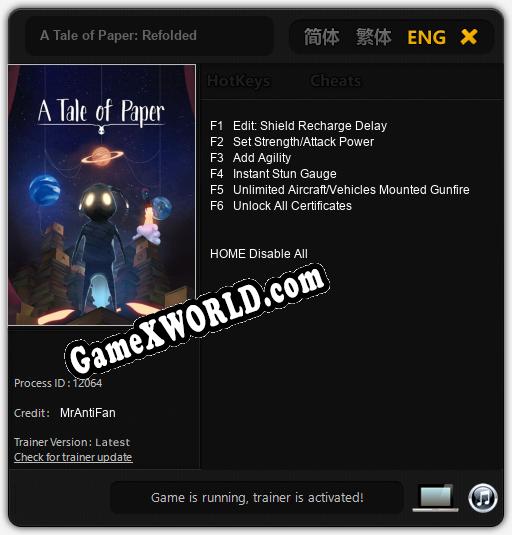The width and height of the screenshot is (512, 535).
Task: Select F6 Unlock All Certificates
Action: pyautogui.click(x=281, y=206)
